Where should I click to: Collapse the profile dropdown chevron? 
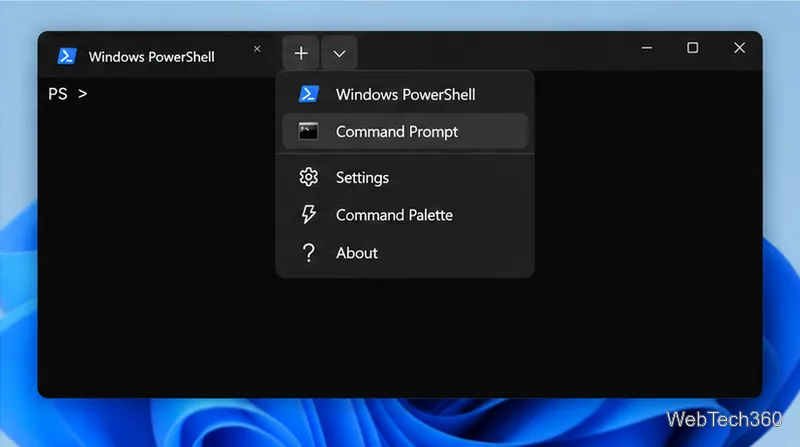pyautogui.click(x=339, y=53)
